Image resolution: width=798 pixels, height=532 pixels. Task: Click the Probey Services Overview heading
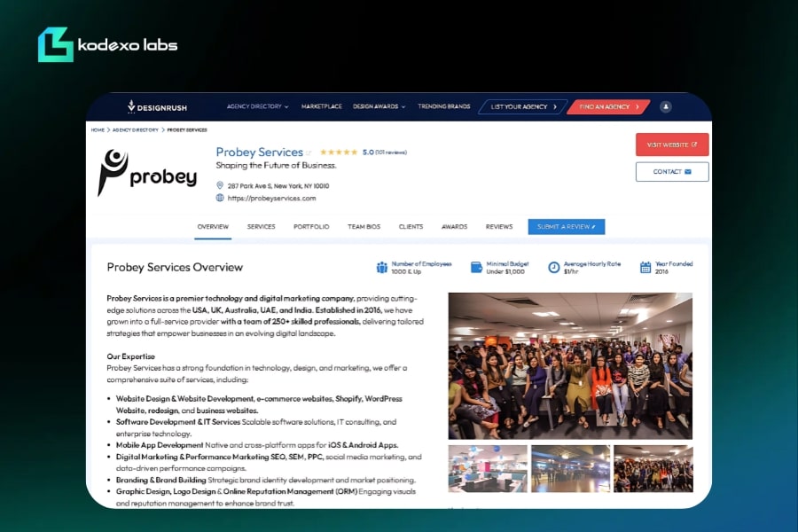175,267
